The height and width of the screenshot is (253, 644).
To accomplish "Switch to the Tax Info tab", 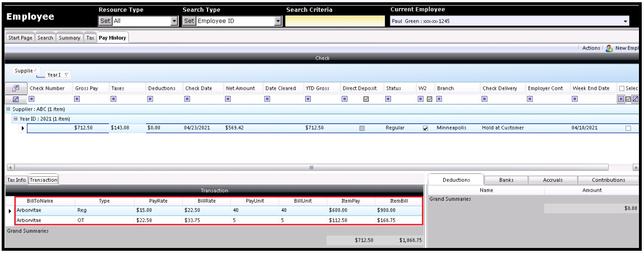I will click(x=16, y=180).
